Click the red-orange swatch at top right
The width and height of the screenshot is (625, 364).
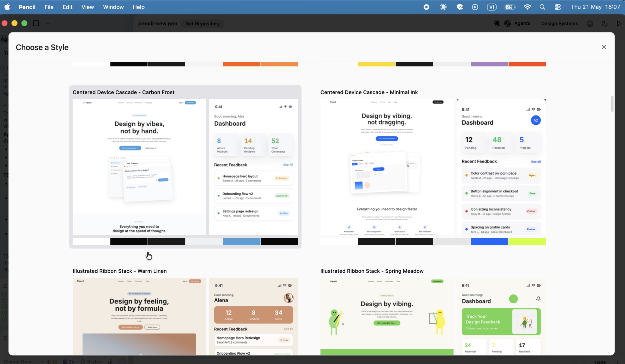527,64
